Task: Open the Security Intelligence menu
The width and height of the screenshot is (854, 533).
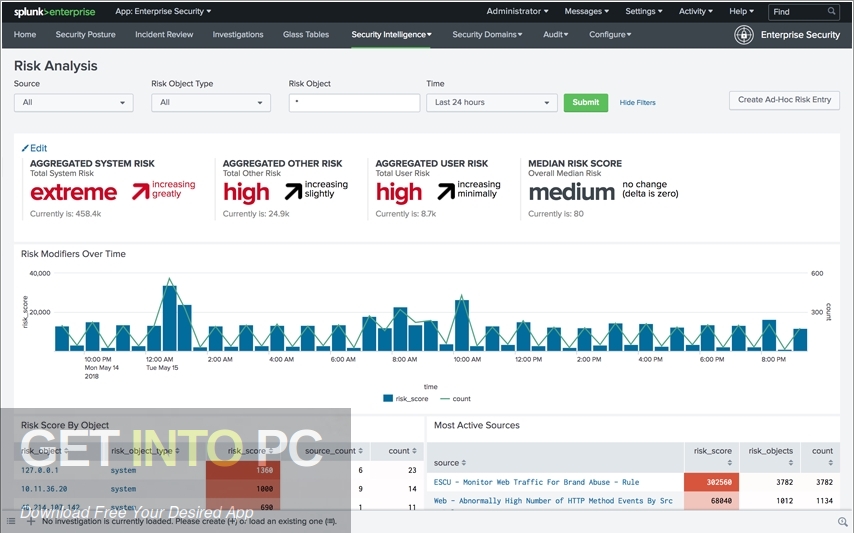Action: 391,34
